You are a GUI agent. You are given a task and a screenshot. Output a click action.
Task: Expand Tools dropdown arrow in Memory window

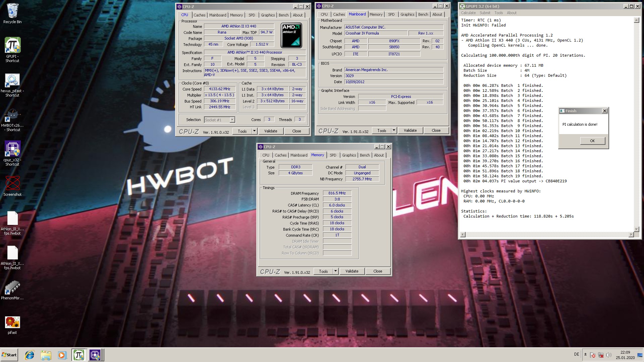(335, 271)
